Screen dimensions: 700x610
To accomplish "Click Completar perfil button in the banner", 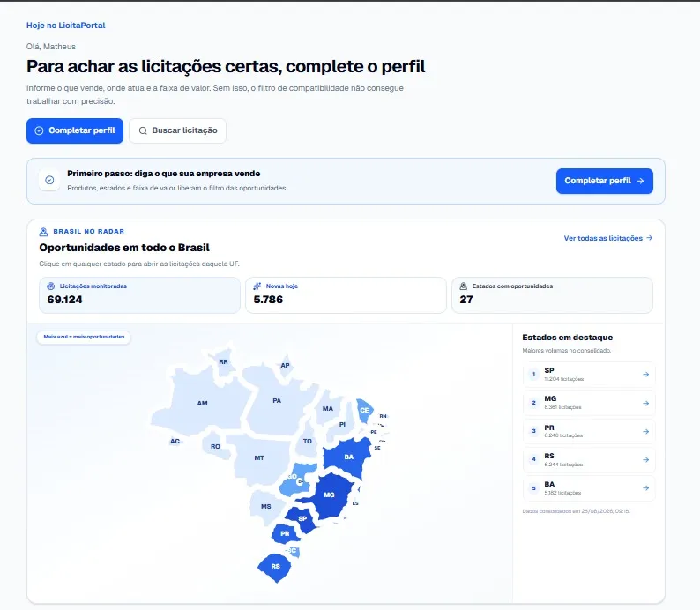I will point(605,181).
